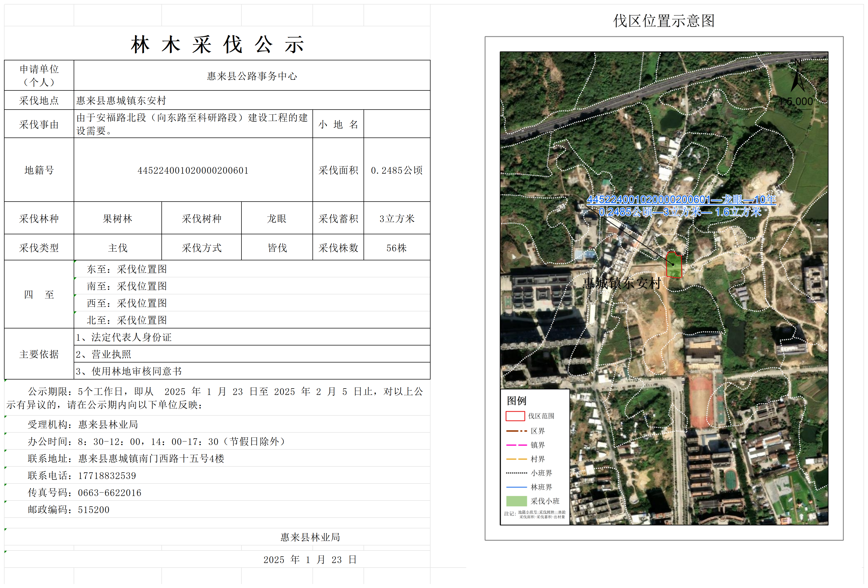Click the row 北至：采伐位置图
Screen dimensions: 868x588
pyautogui.click(x=252, y=320)
